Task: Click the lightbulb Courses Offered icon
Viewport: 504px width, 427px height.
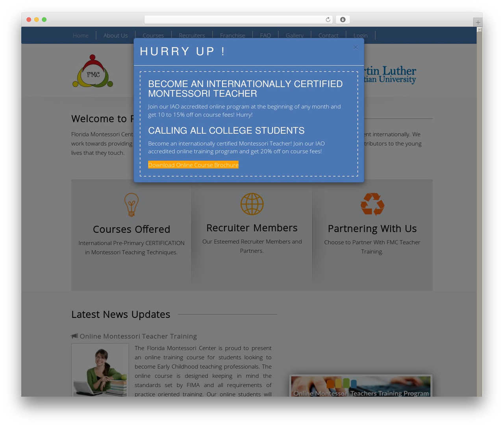Action: coord(132,204)
